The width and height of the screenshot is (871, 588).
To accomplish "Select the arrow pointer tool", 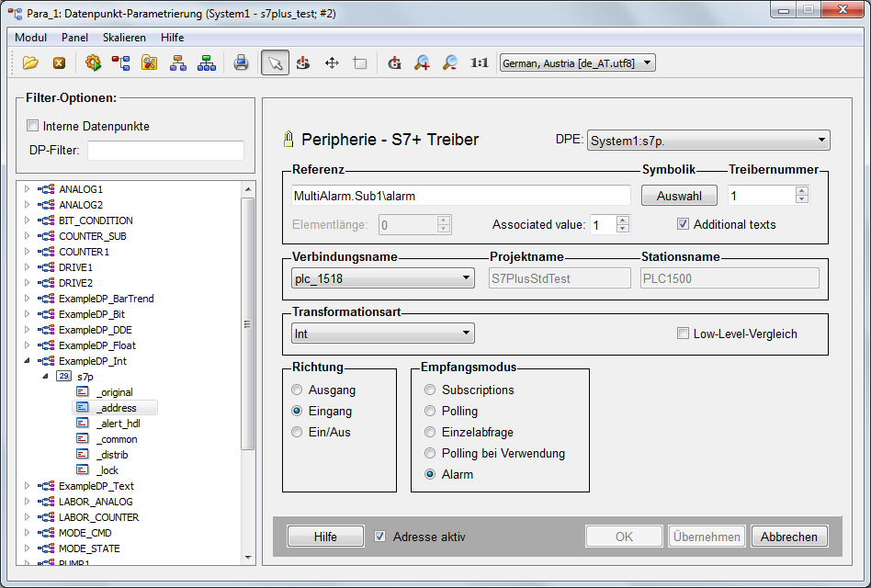I will pyautogui.click(x=274, y=62).
